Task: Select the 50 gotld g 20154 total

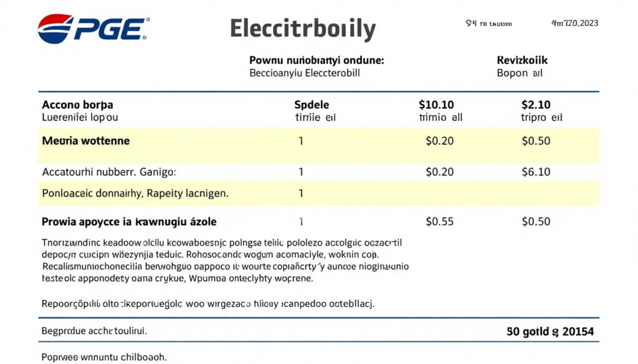Action: [x=550, y=332]
